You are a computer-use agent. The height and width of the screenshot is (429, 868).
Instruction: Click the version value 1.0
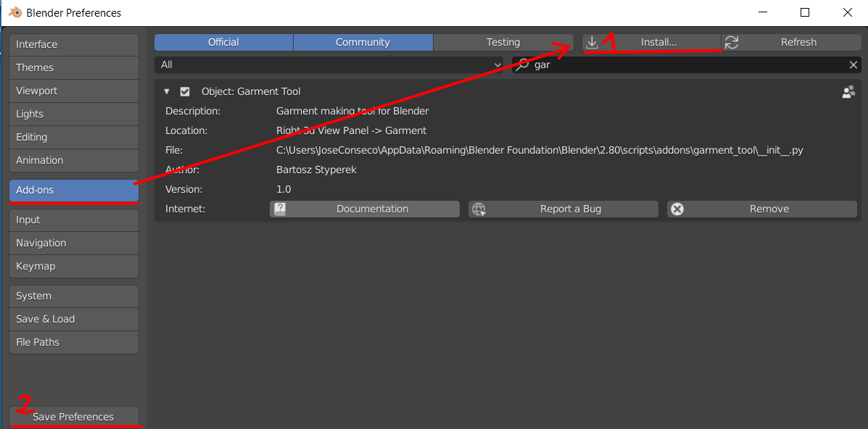[284, 189]
